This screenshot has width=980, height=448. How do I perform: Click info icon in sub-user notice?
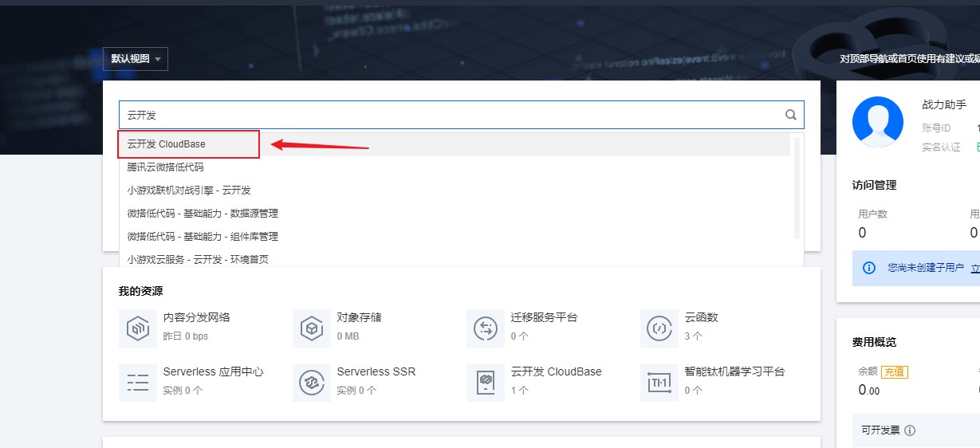[869, 268]
